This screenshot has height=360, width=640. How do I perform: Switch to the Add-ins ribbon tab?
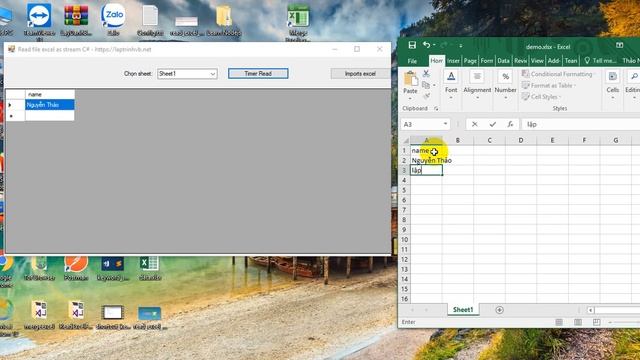click(x=553, y=61)
